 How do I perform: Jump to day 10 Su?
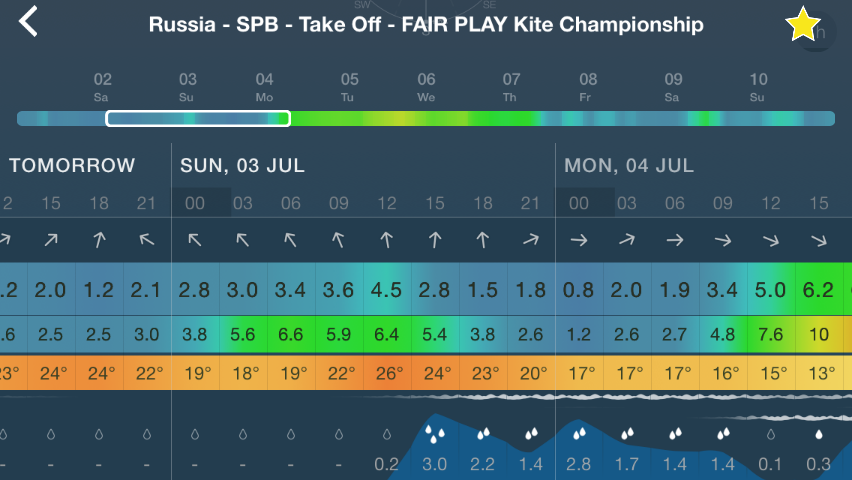[x=758, y=87]
